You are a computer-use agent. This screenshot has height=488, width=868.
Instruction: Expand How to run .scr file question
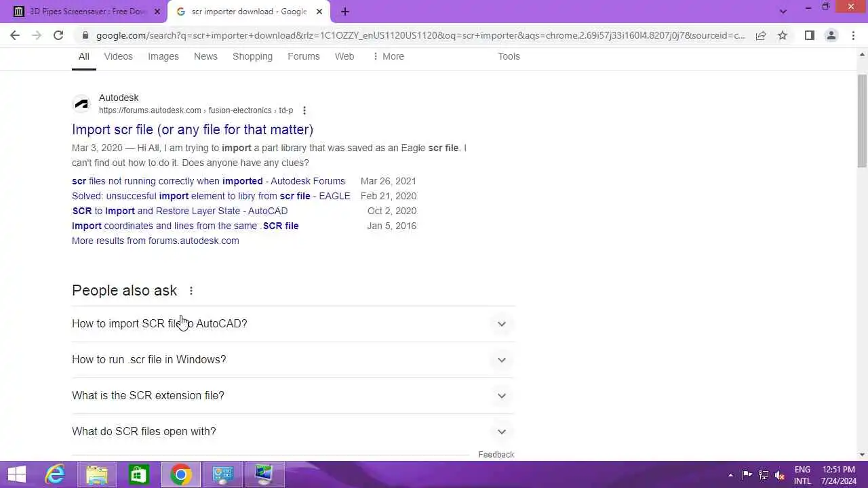tap(293, 360)
